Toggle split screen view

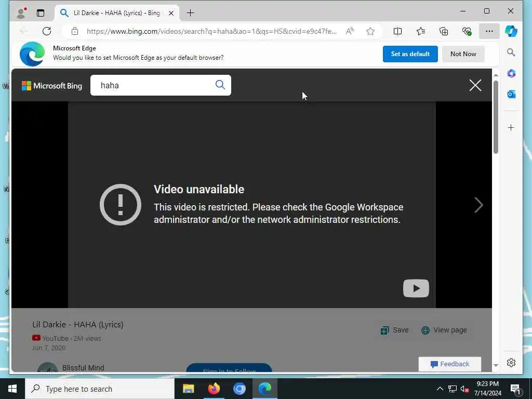point(397,31)
